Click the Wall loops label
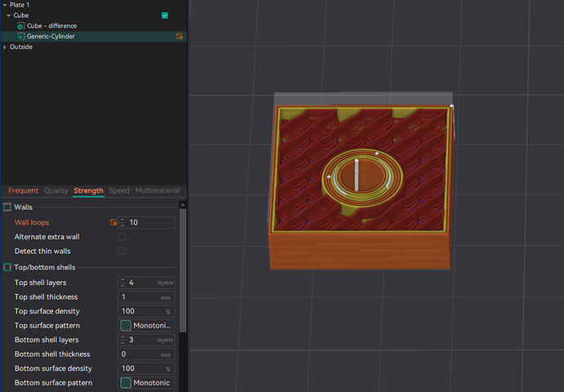 tap(32, 222)
